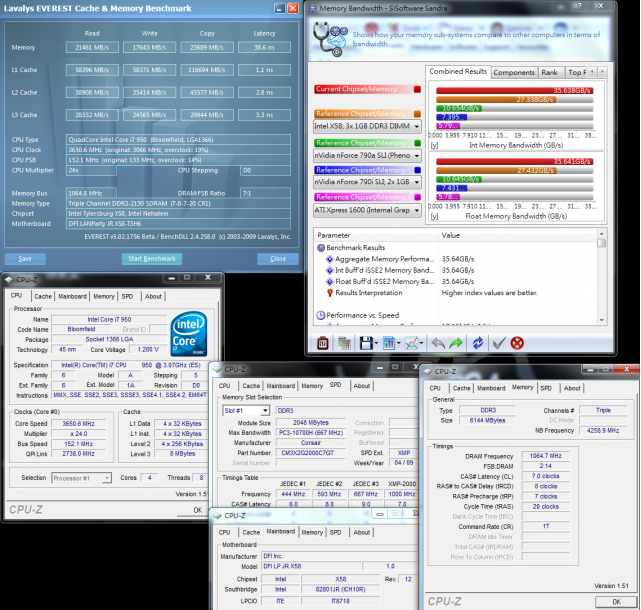Open the line graph icon's dropdown arrow
The height and width of the screenshot is (610, 641).
pos(421,343)
